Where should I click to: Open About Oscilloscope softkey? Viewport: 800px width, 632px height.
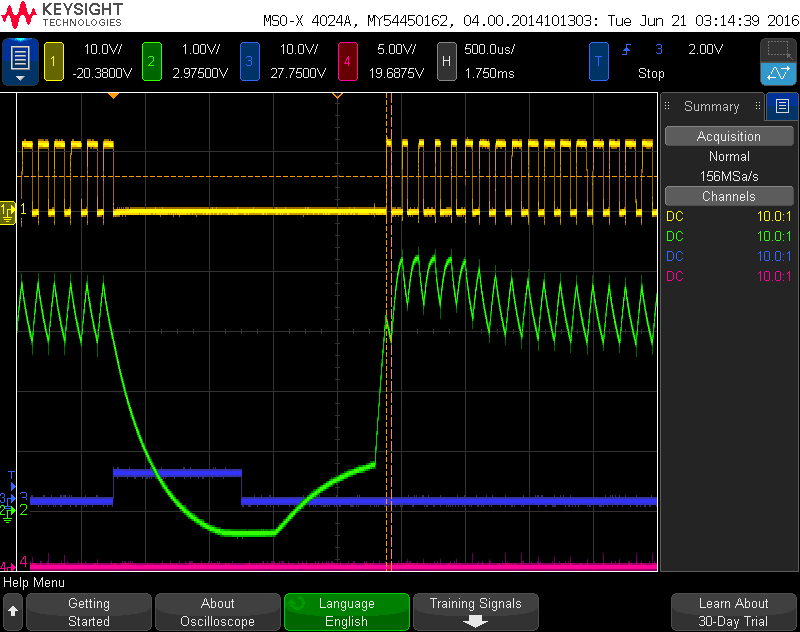tap(217, 611)
